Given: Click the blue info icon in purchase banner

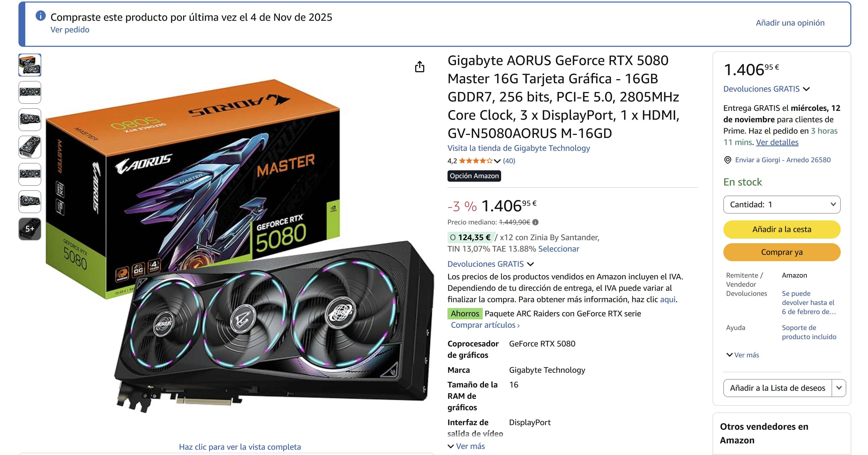Looking at the screenshot, I should [x=40, y=15].
